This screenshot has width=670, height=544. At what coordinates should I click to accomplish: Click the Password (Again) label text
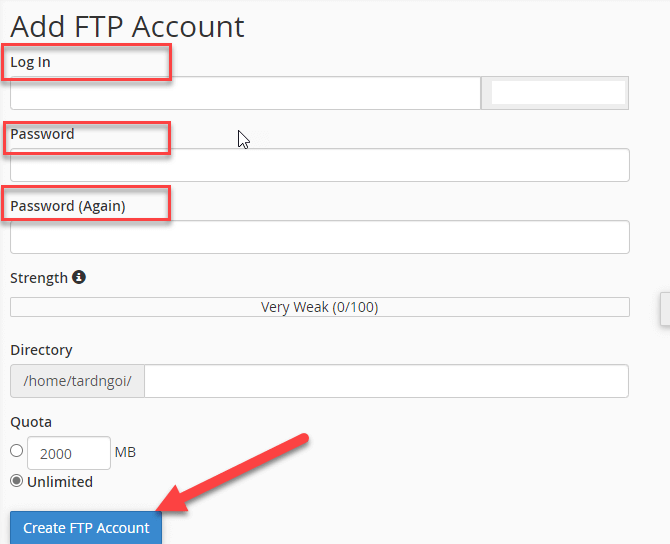coord(68,206)
